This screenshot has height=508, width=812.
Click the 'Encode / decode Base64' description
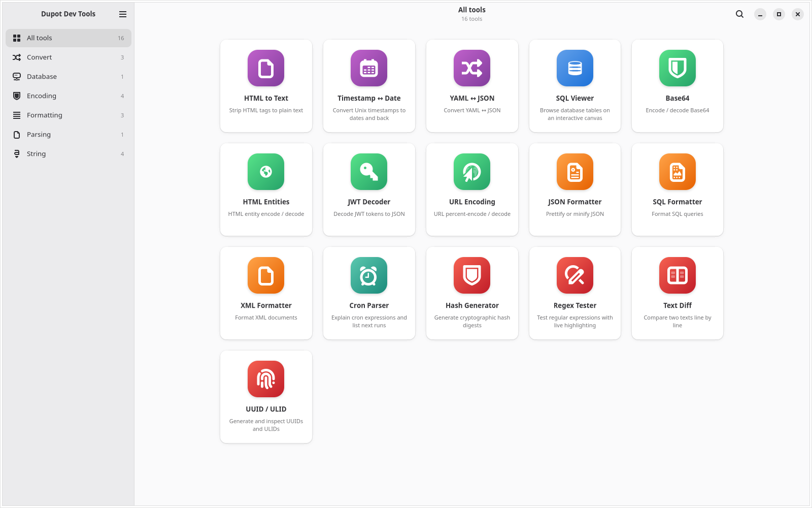pyautogui.click(x=678, y=110)
